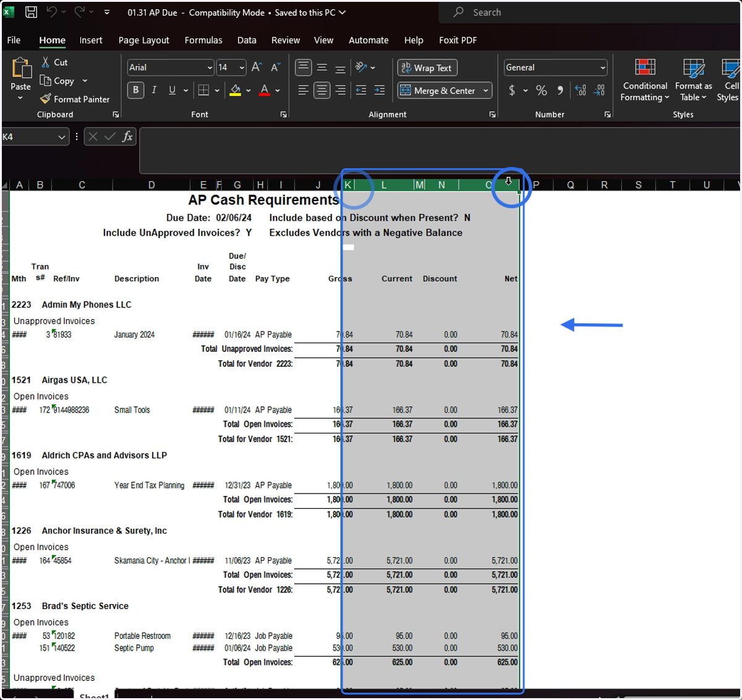The width and height of the screenshot is (742, 700).
Task: Apply accounting dollar number format
Action: [x=512, y=90]
